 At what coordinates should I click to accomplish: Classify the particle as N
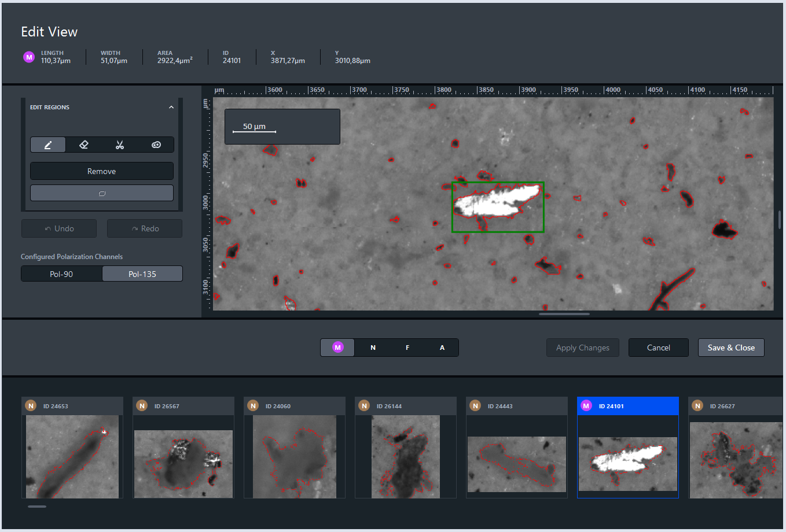373,348
